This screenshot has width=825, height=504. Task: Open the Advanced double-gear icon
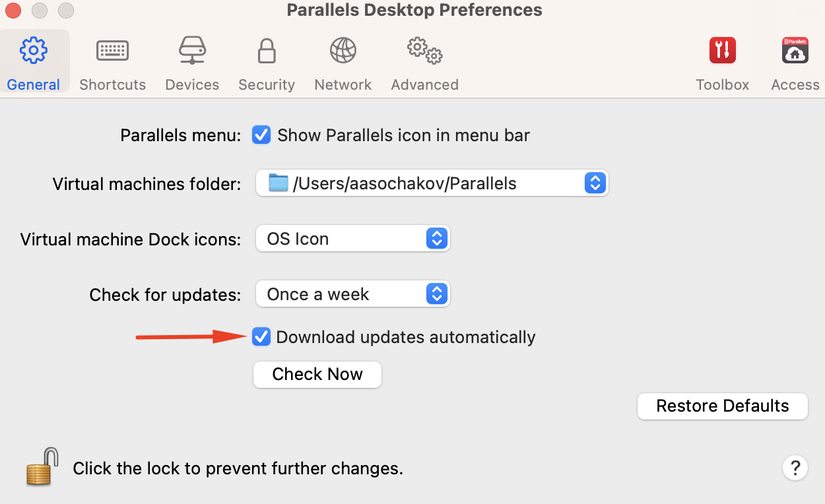[x=424, y=51]
